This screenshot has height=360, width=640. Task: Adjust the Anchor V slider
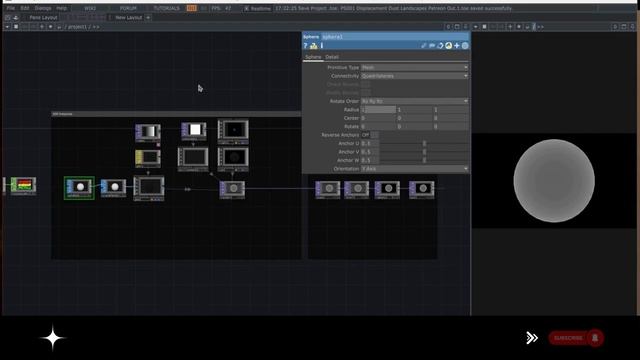coord(424,152)
